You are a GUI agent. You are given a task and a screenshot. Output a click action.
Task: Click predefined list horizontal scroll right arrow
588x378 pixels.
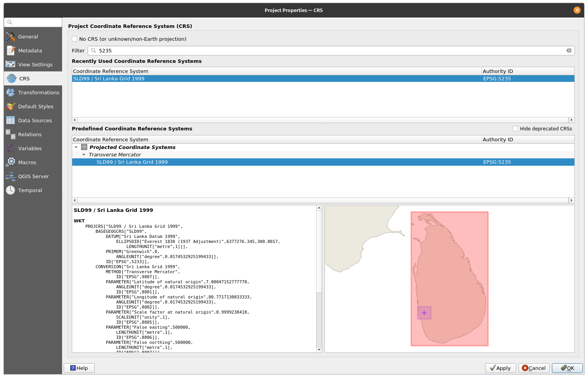point(571,200)
